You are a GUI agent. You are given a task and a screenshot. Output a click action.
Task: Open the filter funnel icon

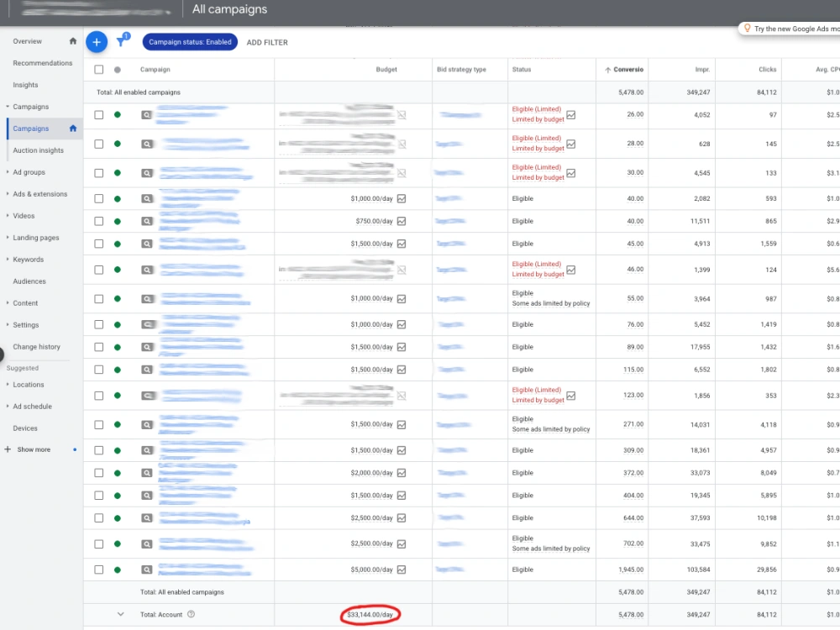[x=122, y=41]
